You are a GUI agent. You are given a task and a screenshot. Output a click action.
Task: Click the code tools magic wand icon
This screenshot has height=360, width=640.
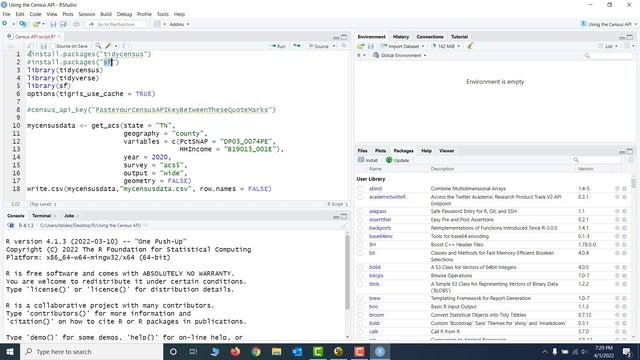click(109, 46)
